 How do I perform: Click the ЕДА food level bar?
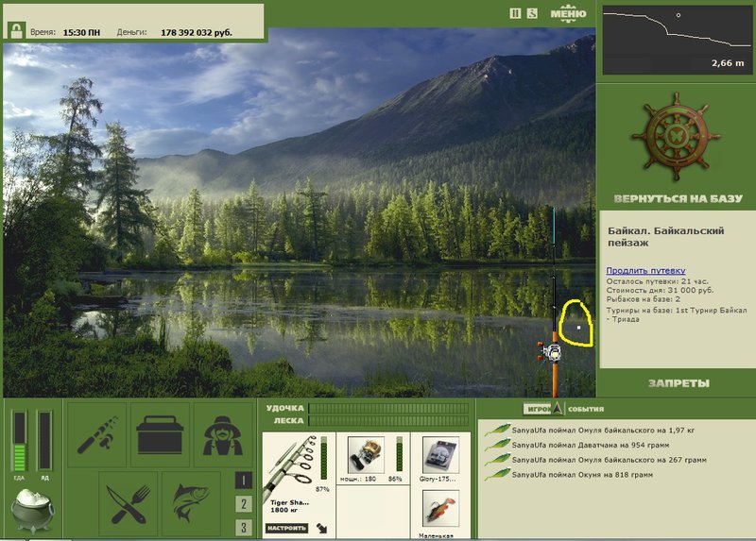tap(19, 441)
